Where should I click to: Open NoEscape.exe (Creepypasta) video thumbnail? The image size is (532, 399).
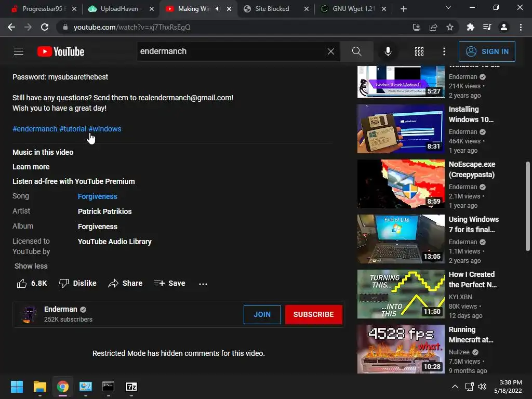tap(401, 184)
